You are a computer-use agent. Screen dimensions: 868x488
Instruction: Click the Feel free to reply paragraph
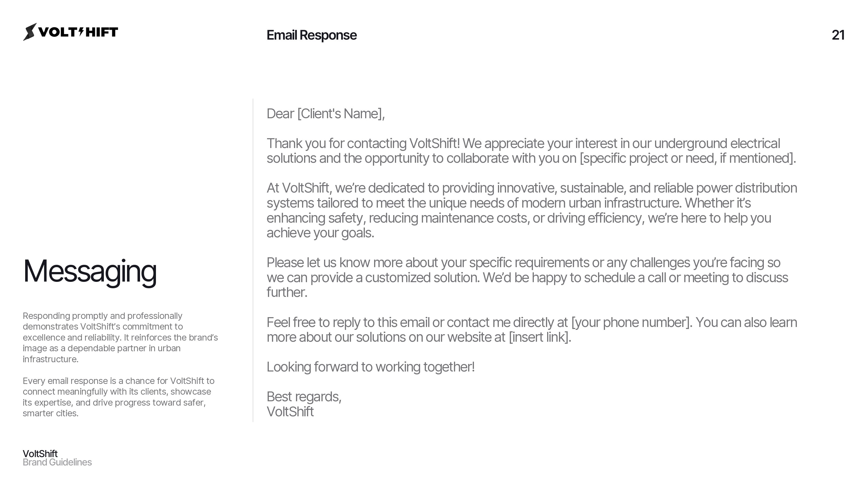(532, 330)
